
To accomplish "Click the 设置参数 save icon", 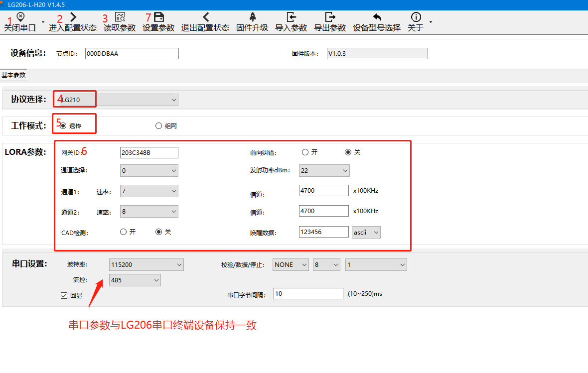I will click(x=159, y=17).
